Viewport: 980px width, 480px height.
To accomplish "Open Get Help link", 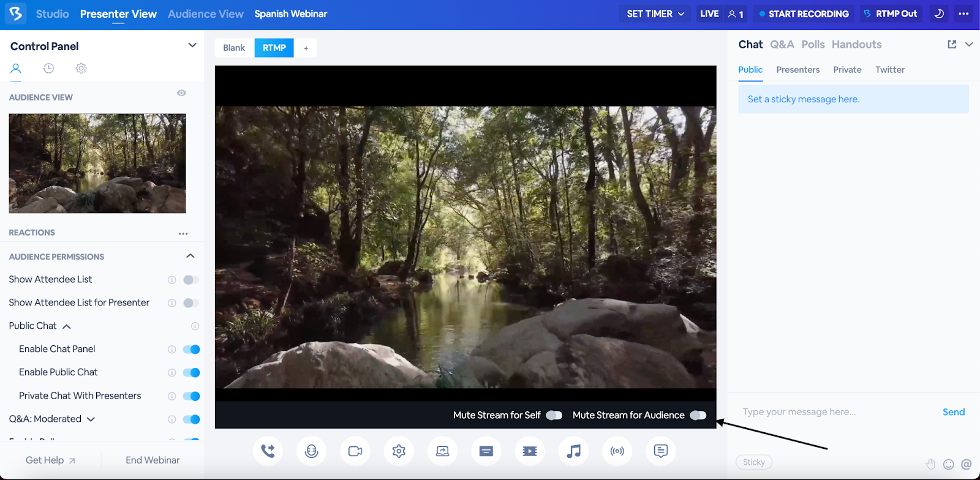I will pos(50,460).
